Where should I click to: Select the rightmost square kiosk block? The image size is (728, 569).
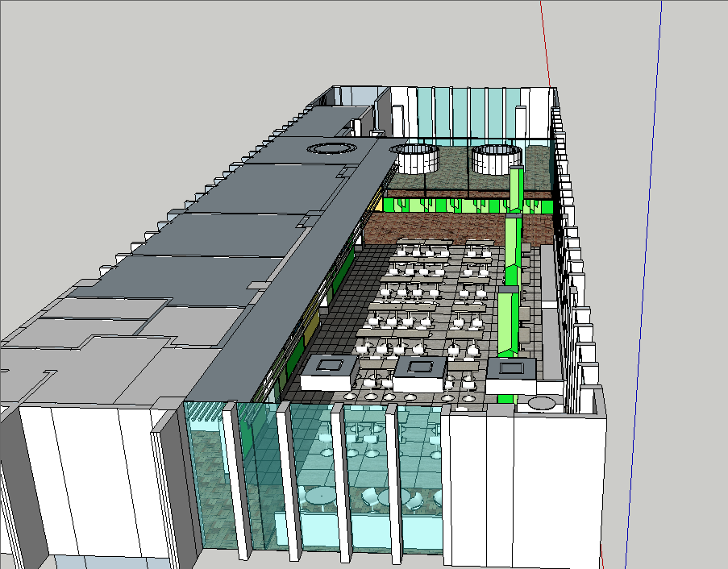(510, 376)
